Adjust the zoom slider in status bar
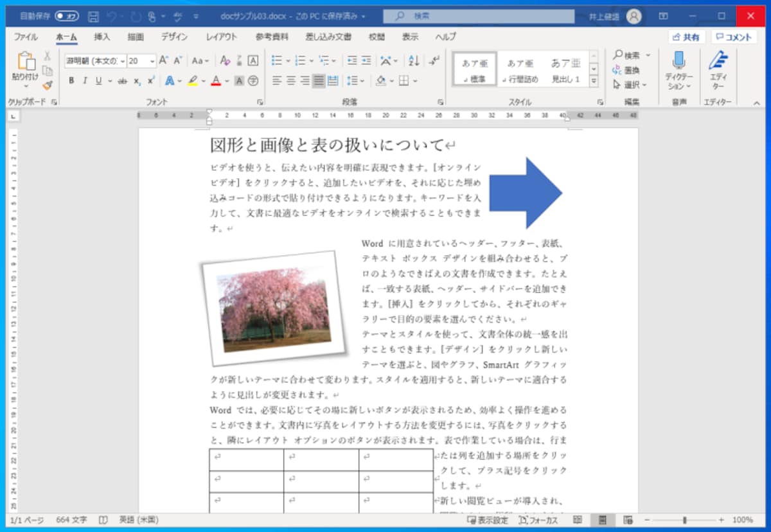The image size is (771, 532). point(684,519)
